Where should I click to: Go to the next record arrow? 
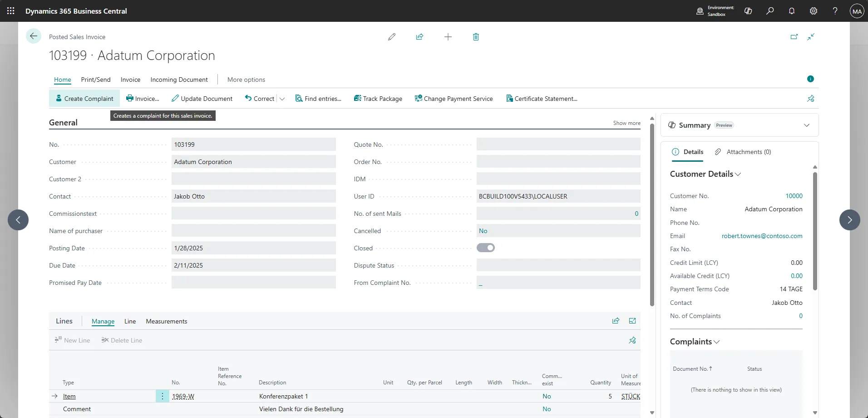point(850,220)
